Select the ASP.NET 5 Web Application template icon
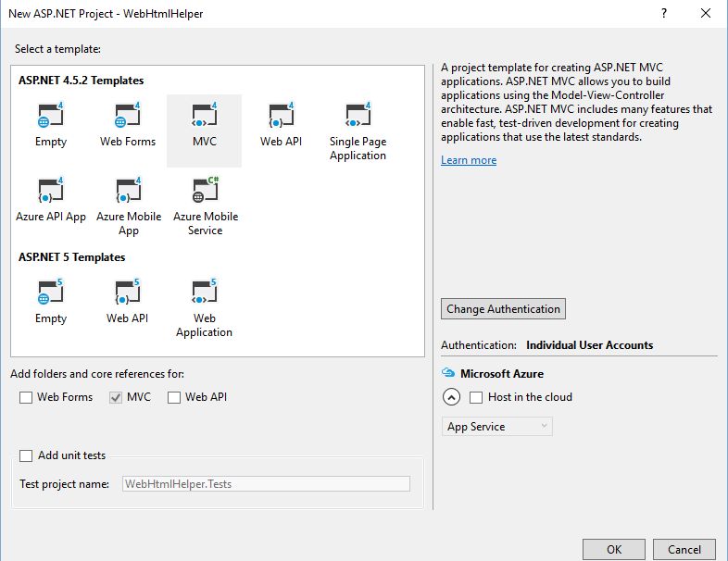728x561 pixels. [205, 292]
